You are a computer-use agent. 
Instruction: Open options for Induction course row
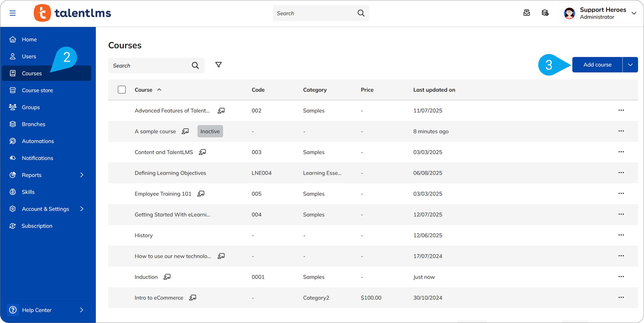pyautogui.click(x=621, y=277)
